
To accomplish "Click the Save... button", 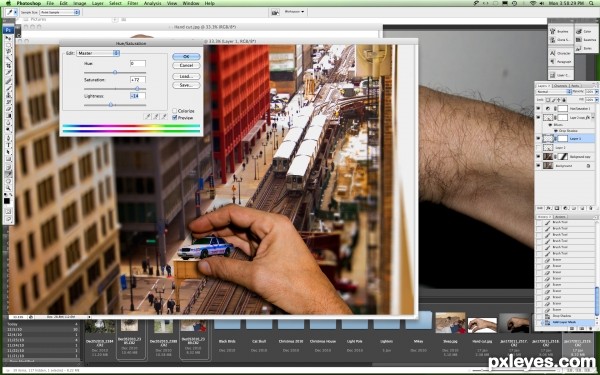I will 186,85.
